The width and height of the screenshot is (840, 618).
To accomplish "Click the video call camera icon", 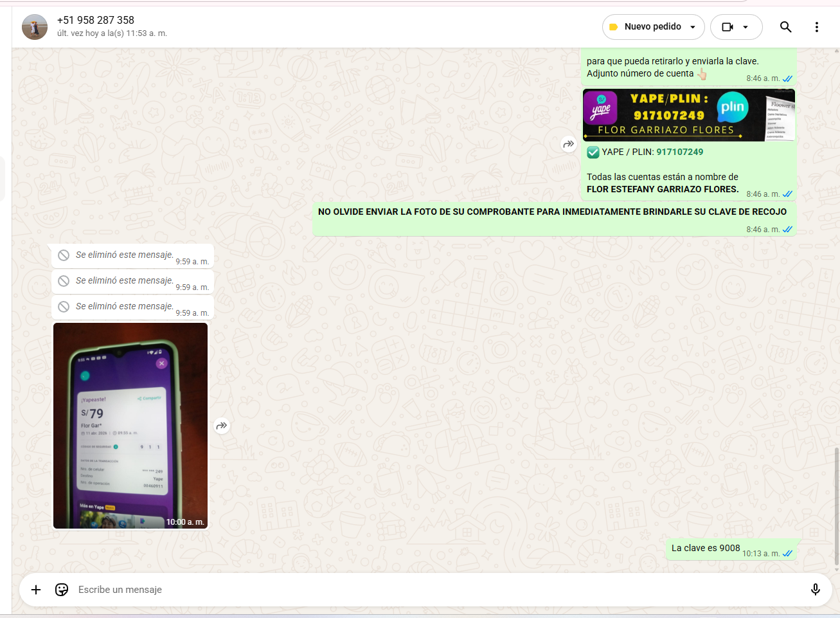I will coord(728,27).
